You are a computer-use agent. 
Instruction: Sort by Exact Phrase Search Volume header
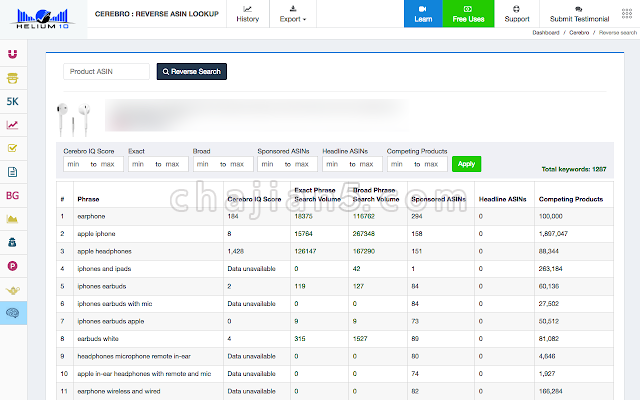318,195
